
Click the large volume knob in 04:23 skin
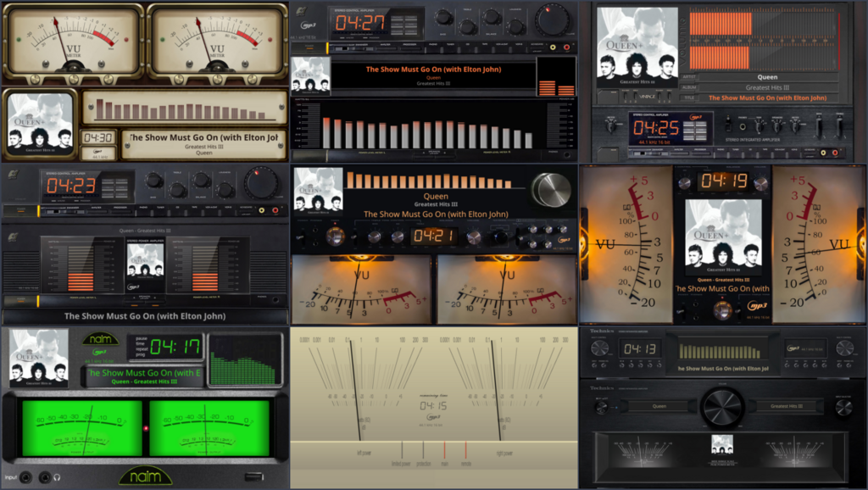point(261,183)
